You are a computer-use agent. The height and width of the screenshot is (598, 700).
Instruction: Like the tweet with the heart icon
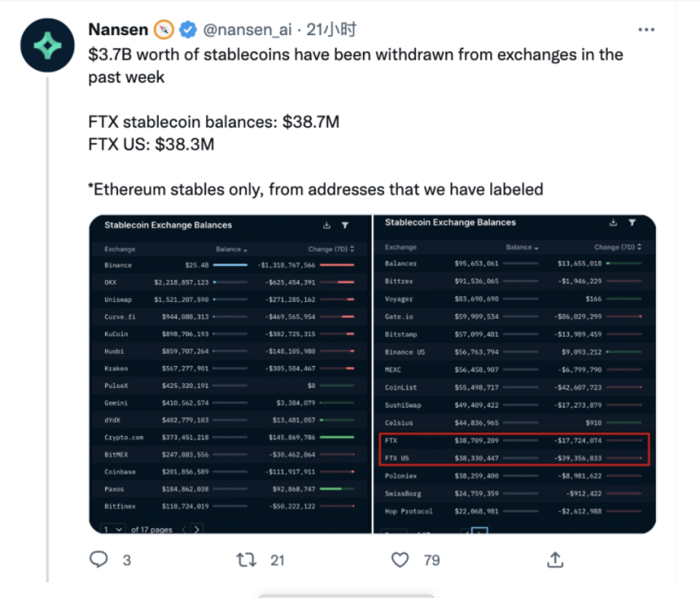click(x=400, y=560)
